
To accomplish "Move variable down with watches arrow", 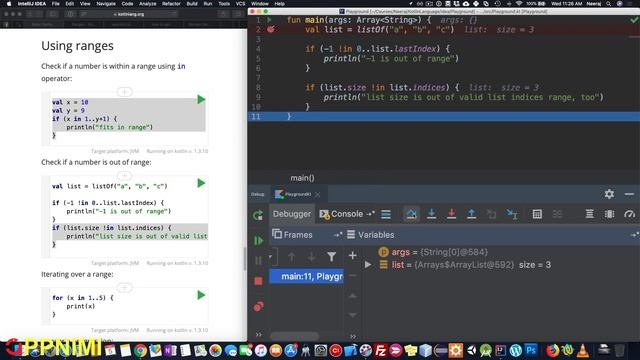I will pos(353,315).
